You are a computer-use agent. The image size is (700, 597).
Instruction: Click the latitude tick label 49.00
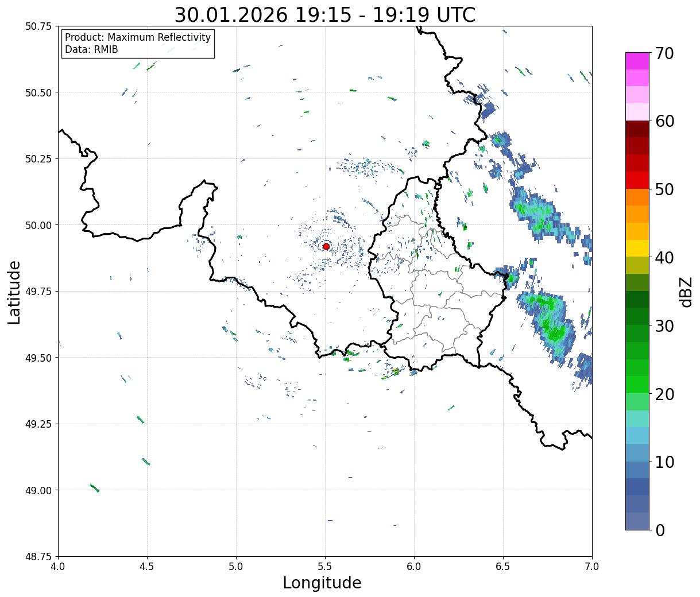[x=38, y=490]
